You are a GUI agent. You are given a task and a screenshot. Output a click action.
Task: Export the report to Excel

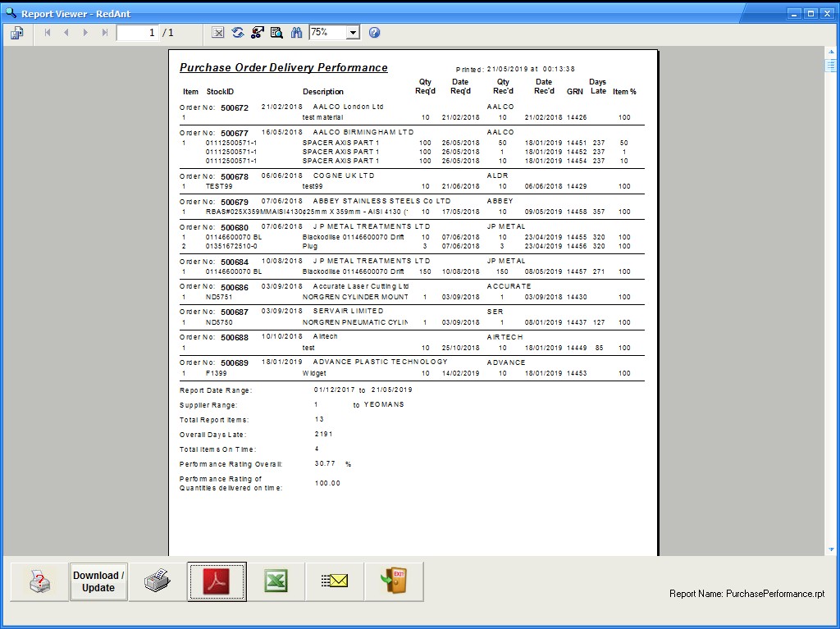[276, 581]
